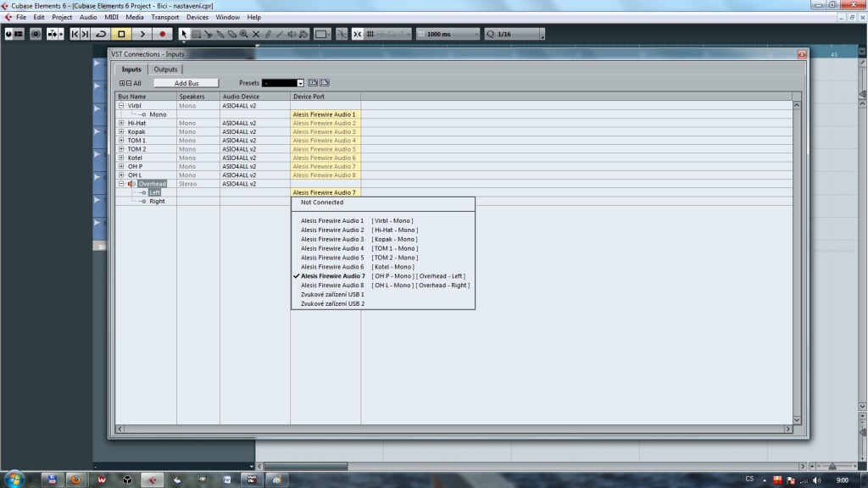868x488 pixels.
Task: Open the Presets dropdown
Action: [299, 83]
